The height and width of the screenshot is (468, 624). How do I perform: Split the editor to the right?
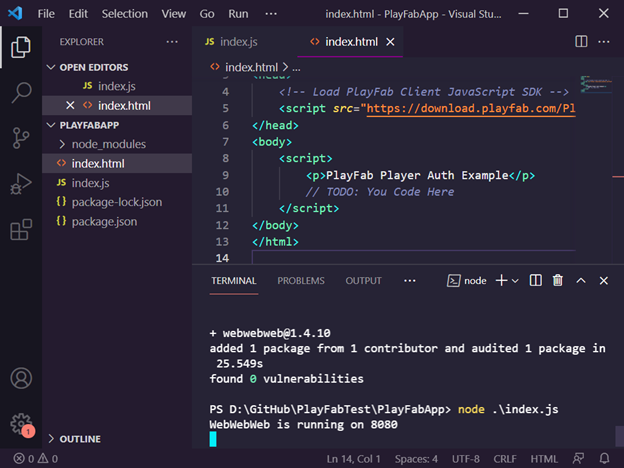coord(581,41)
